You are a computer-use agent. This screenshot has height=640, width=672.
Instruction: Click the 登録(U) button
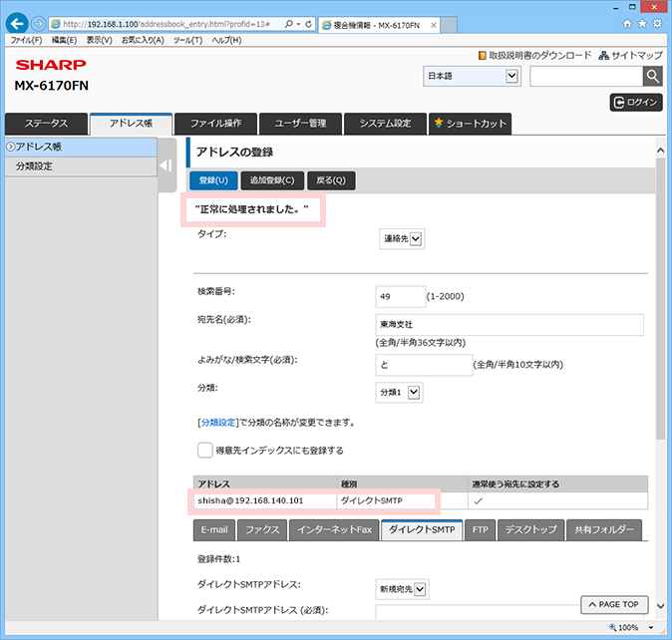(x=213, y=180)
